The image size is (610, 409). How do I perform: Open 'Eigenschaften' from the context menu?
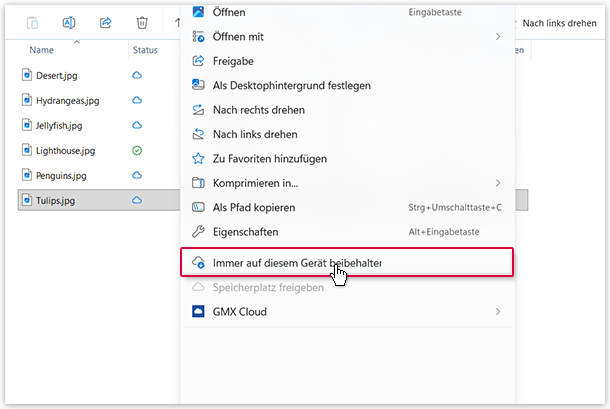247,231
